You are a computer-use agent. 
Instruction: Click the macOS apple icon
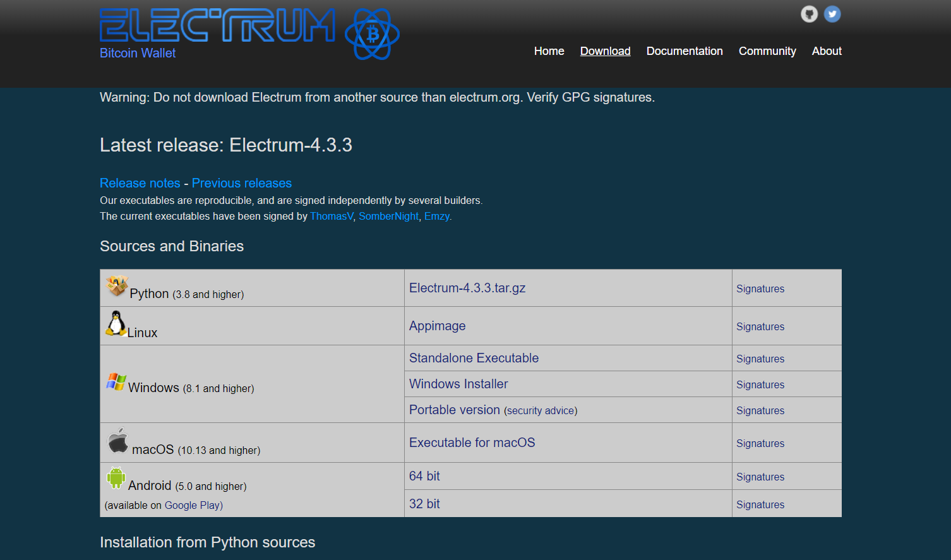[118, 441]
